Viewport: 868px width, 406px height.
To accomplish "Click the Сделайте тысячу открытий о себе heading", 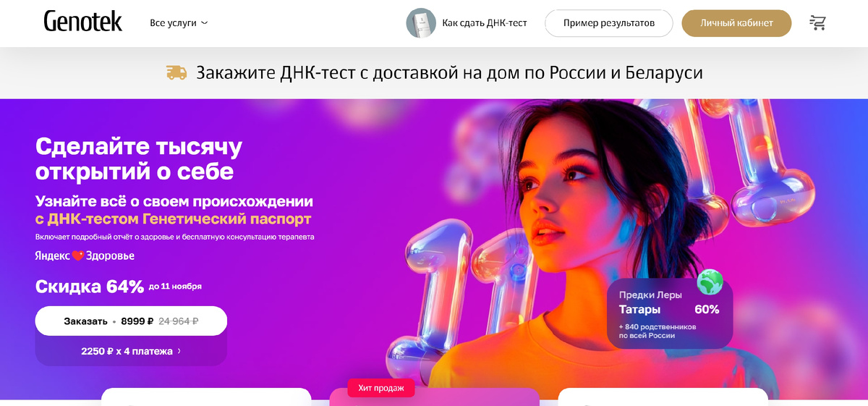I will pos(139,158).
